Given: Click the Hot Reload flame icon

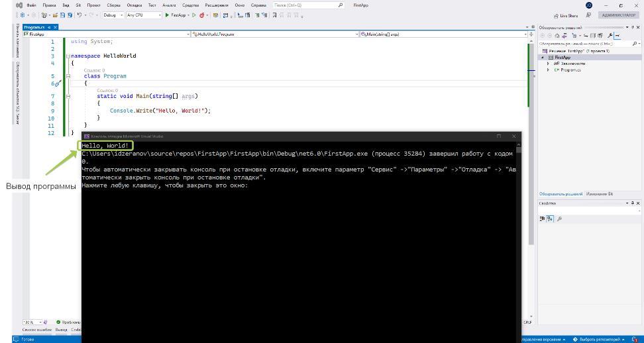Looking at the screenshot, I should [201, 15].
